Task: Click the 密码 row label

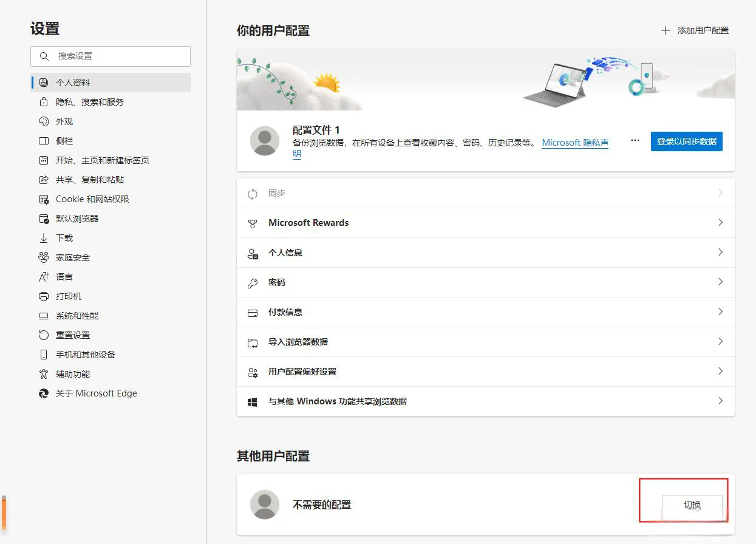Action: (277, 282)
